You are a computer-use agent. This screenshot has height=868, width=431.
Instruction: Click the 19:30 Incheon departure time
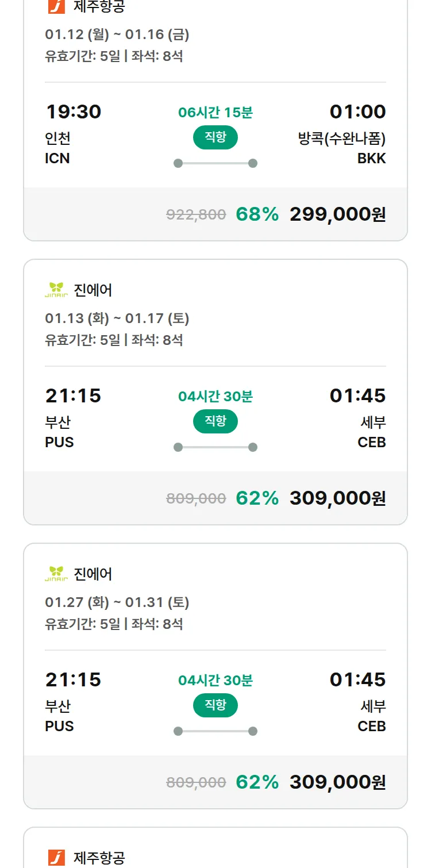73,112
